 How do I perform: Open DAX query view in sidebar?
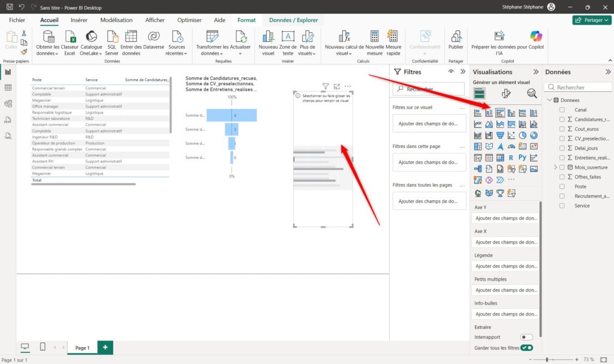pos(8,119)
